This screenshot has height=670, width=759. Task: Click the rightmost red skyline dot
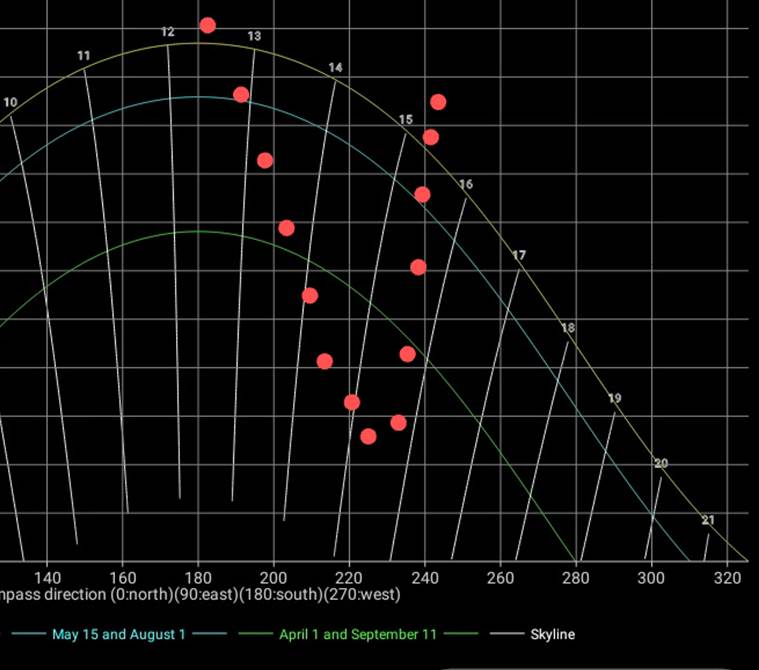[x=438, y=102]
